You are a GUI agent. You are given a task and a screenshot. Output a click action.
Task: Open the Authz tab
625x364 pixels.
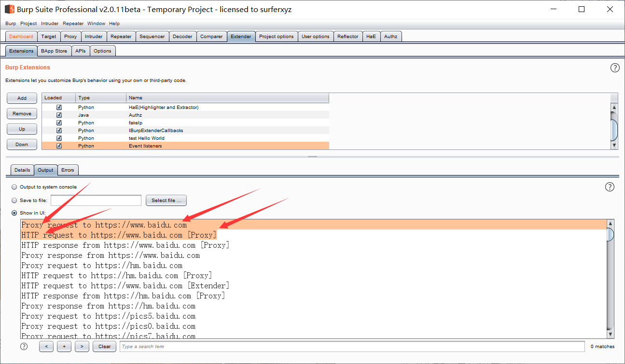click(391, 36)
